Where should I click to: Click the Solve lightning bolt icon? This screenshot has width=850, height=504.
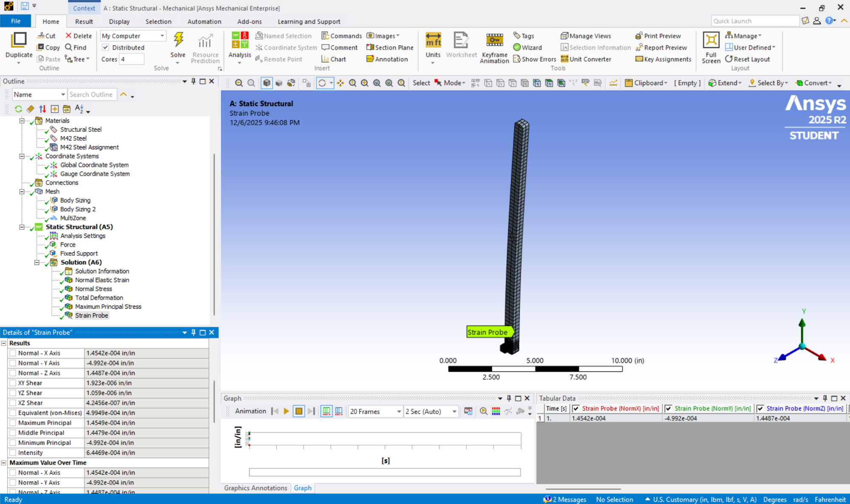tap(178, 40)
